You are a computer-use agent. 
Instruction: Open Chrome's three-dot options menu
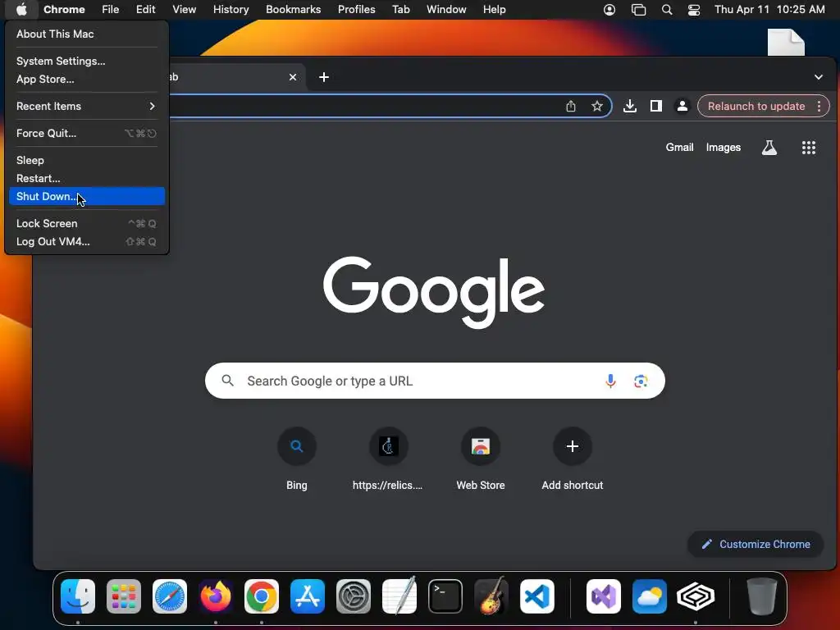click(819, 106)
